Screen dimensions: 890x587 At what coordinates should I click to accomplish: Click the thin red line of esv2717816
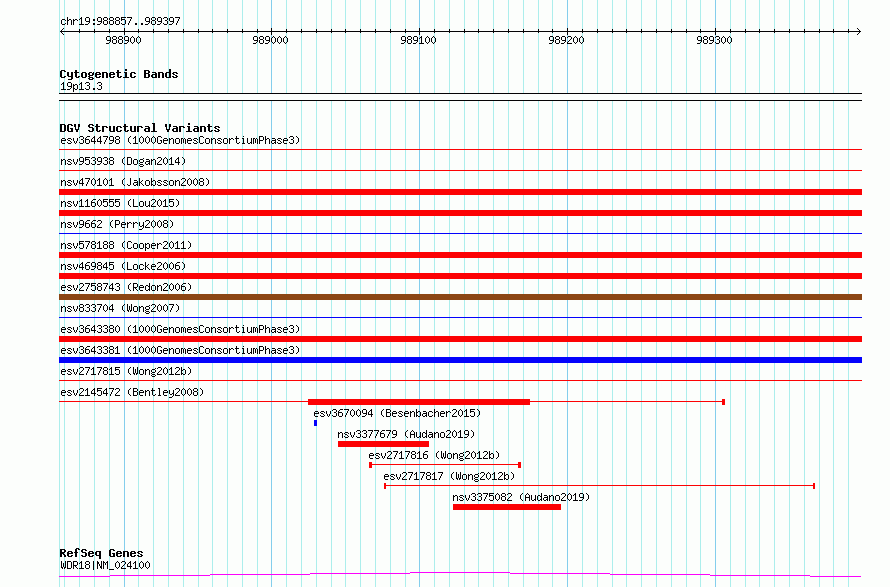point(445,465)
